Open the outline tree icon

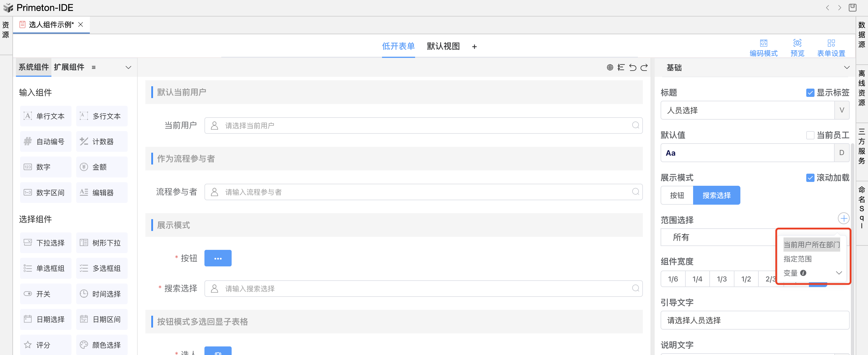point(621,67)
